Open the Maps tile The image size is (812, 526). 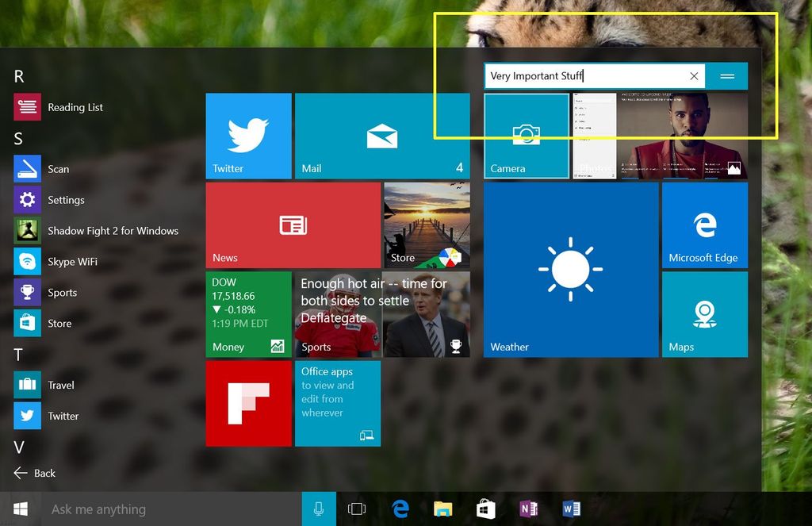(x=704, y=313)
